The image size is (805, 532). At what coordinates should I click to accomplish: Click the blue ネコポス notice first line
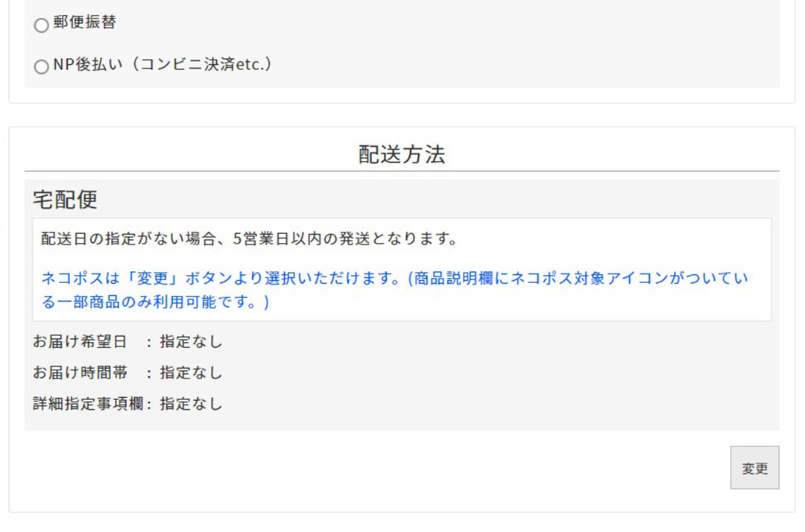coord(395,279)
